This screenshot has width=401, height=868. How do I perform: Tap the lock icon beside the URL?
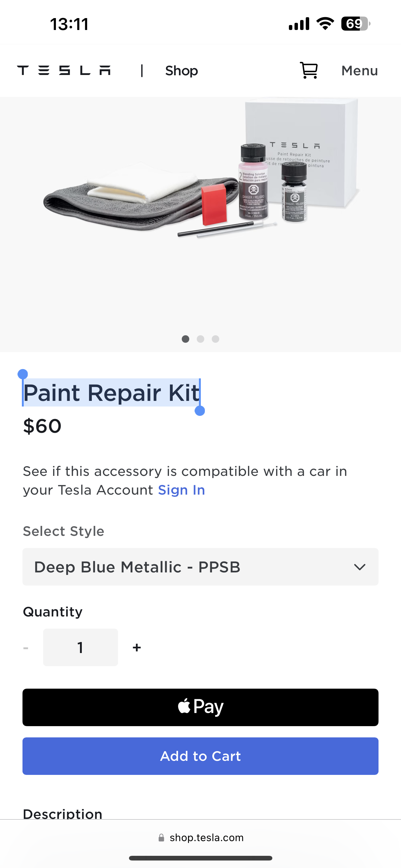pyautogui.click(x=161, y=838)
